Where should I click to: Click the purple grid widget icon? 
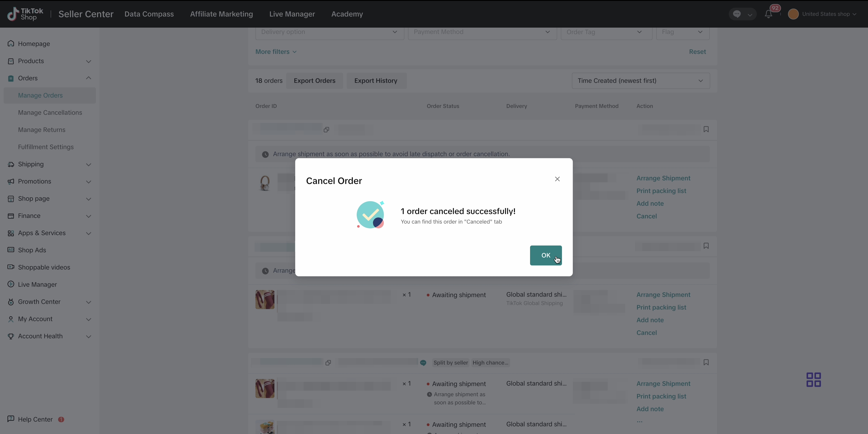click(814, 380)
